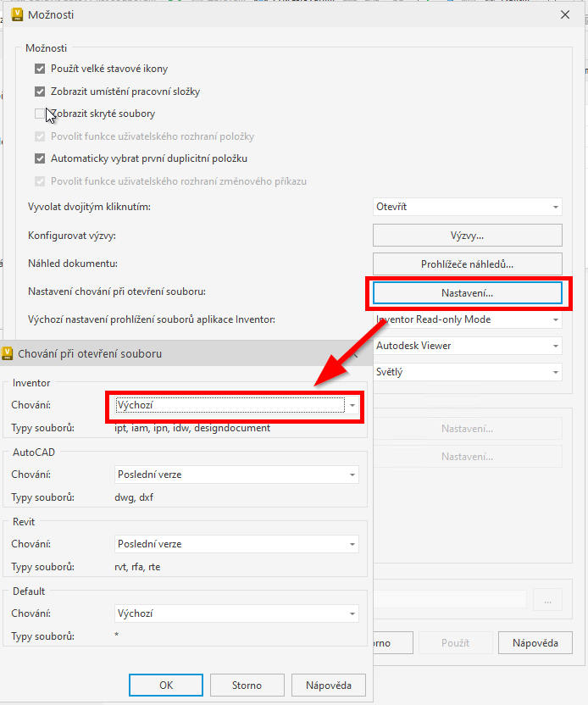
Task: Click the highlighted Nastavení... button
Action: click(467, 292)
